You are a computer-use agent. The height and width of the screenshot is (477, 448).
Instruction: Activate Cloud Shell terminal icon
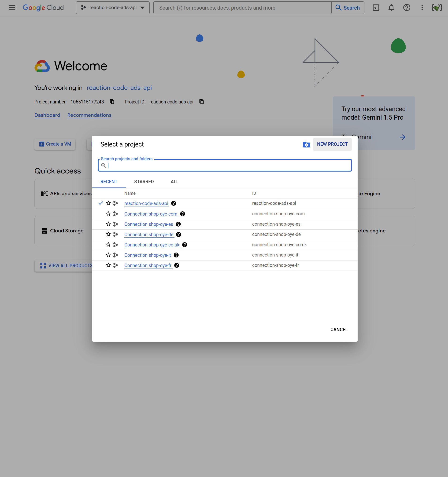click(376, 8)
